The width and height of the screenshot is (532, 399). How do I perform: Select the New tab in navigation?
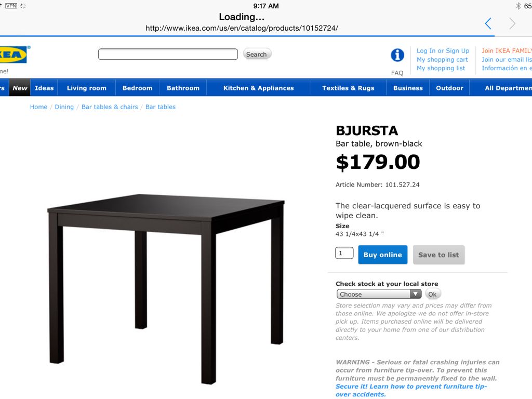coord(20,88)
